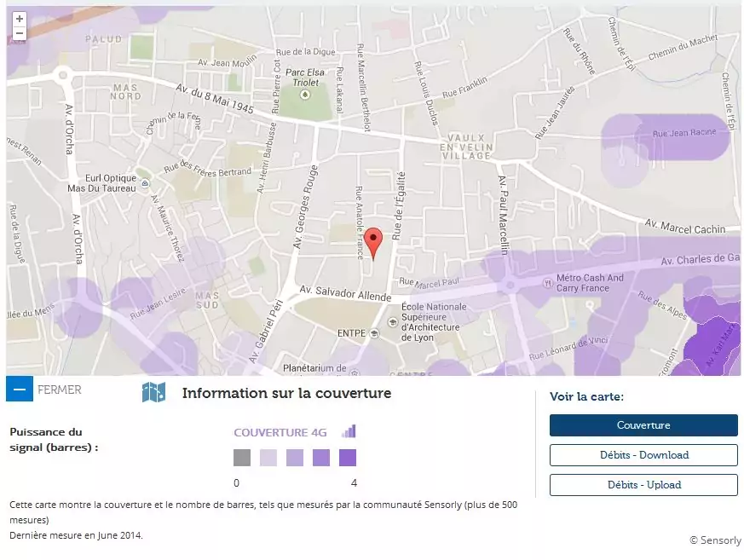The image size is (744, 560).
Task: Switch map view to Couverture
Action: pyautogui.click(x=643, y=425)
